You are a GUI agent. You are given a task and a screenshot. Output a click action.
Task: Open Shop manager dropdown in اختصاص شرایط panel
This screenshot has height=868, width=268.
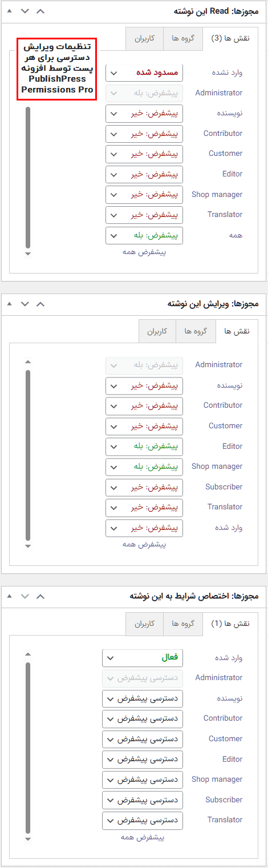pos(143,779)
